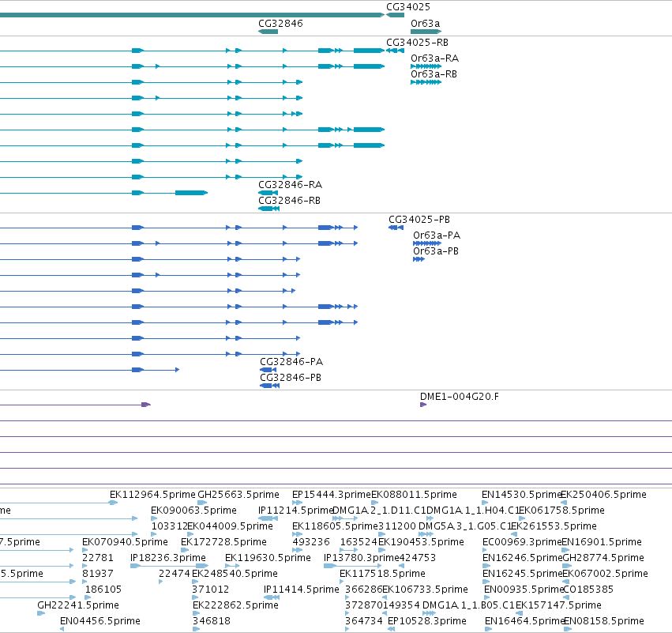The height and width of the screenshot is (633, 672).
Task: Select the EK044009.5prime EST label
Action: click(x=230, y=526)
